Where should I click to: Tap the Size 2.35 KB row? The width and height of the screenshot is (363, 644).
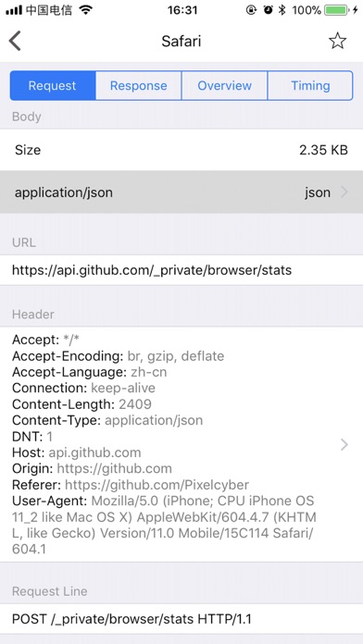click(x=181, y=150)
